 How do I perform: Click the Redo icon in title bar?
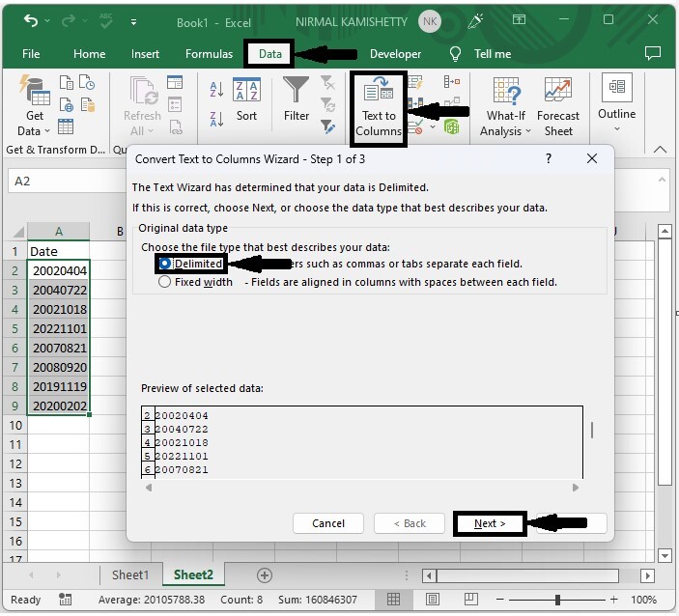coord(69,21)
